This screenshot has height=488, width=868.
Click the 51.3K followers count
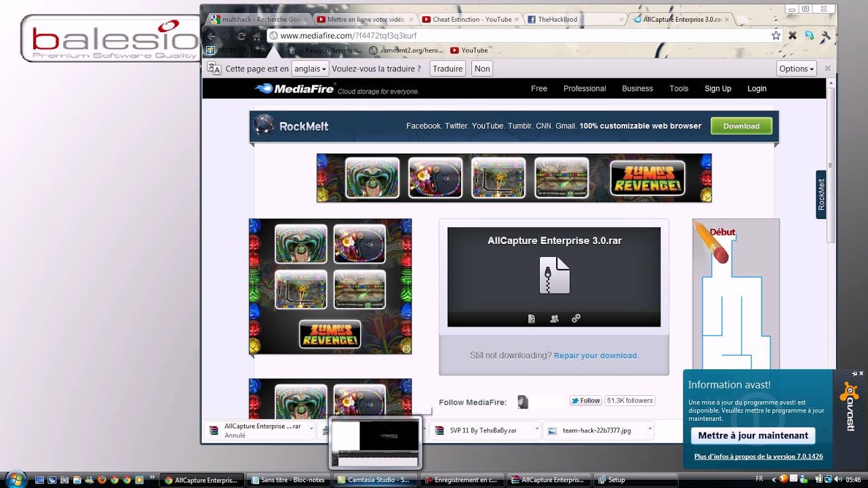[630, 401]
